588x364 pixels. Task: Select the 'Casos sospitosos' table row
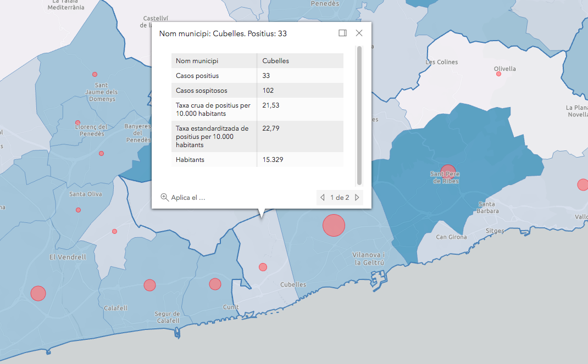pyautogui.click(x=257, y=90)
